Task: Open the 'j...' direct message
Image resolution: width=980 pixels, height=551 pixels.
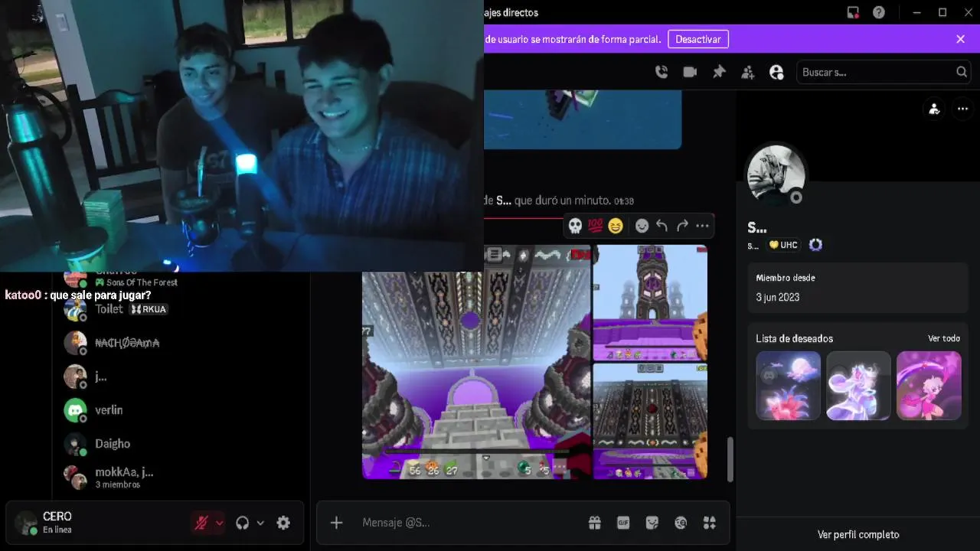Action: click(181, 377)
